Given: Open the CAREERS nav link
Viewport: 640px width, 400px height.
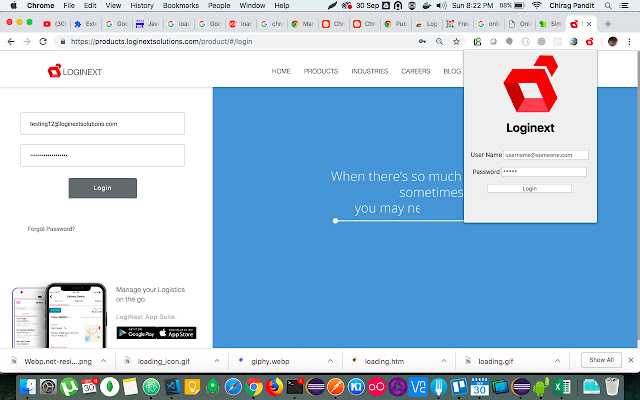Looking at the screenshot, I should [416, 71].
